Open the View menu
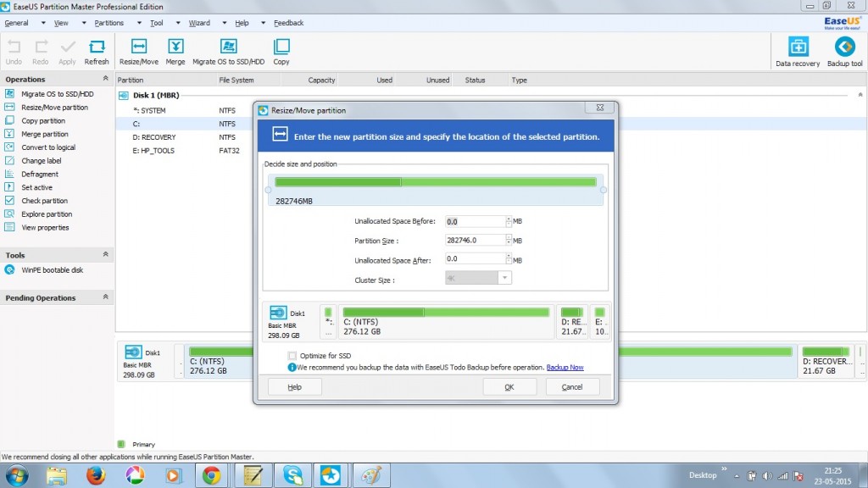The image size is (868, 488). point(61,23)
